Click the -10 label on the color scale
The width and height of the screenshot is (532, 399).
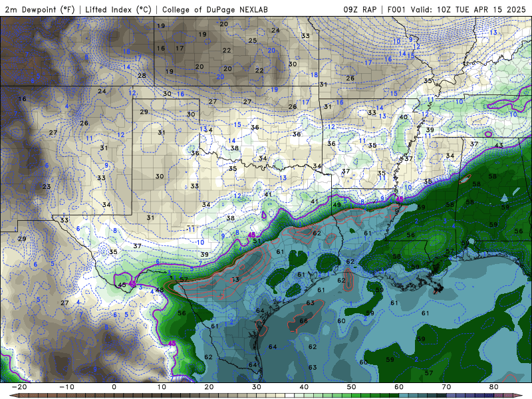tap(66, 387)
